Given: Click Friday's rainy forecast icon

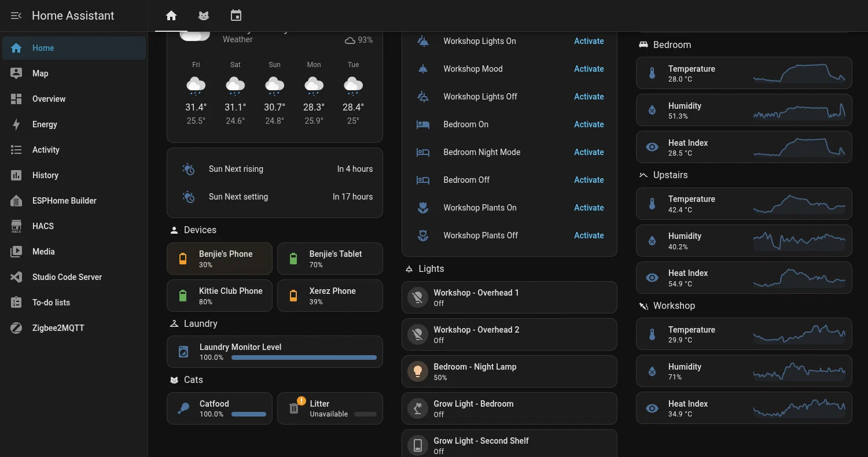Looking at the screenshot, I should pyautogui.click(x=196, y=86).
